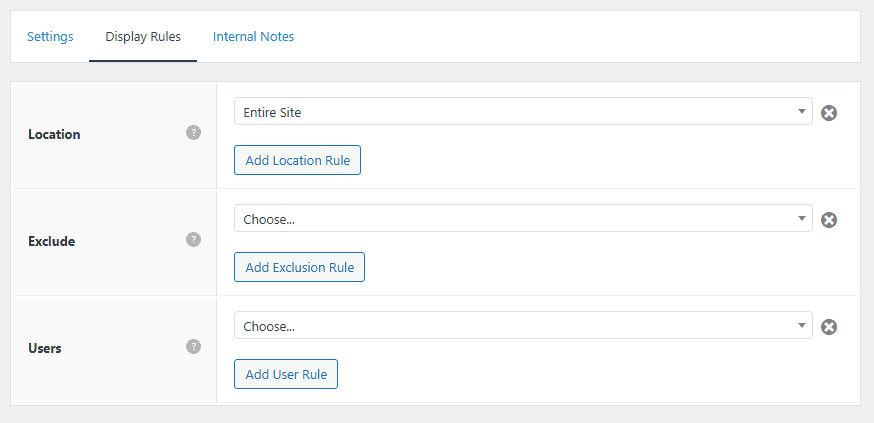Viewport: 874px width, 423px height.
Task: Remove the Entire Site location rule
Action: 829,113
